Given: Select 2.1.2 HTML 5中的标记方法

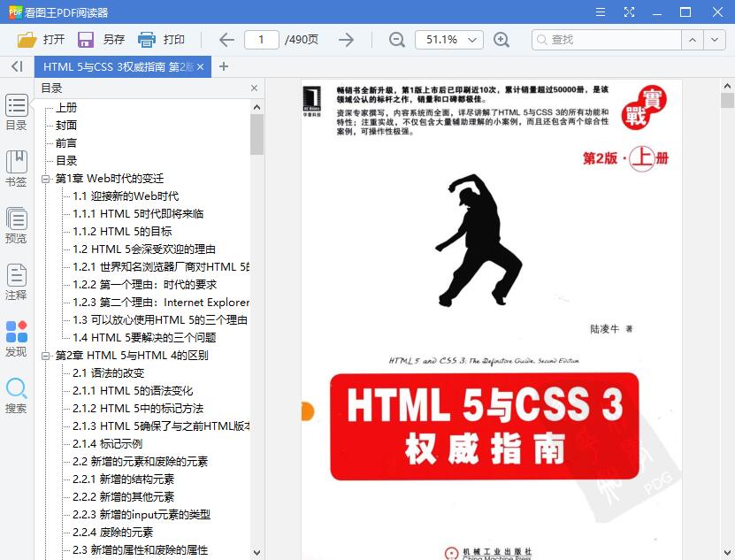Looking at the screenshot, I should 138,409.
